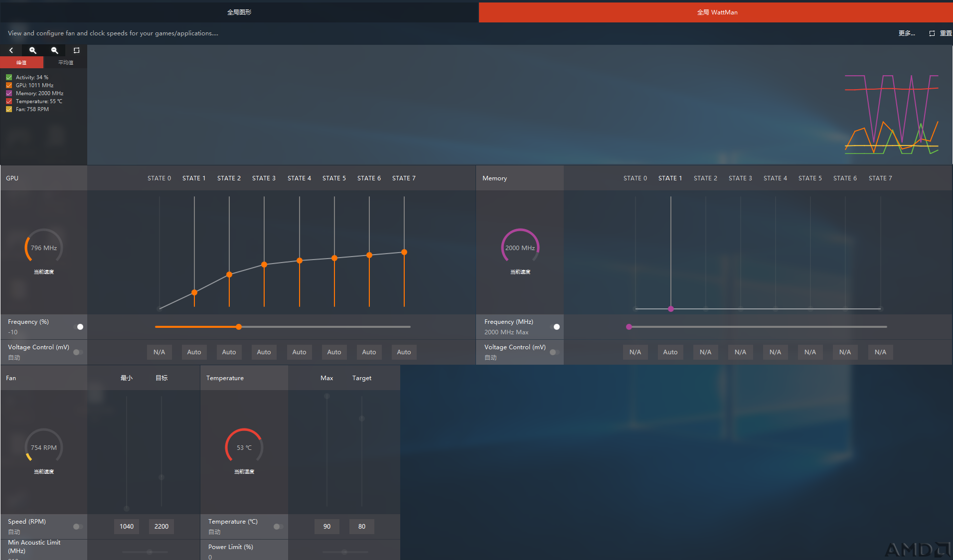Select Memory STATE 1 header label
The image size is (953, 560).
pyautogui.click(x=670, y=178)
